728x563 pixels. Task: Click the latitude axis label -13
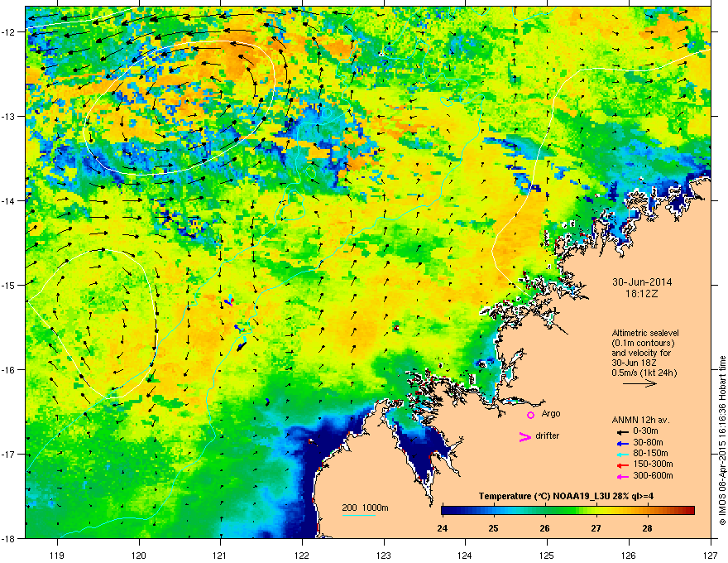pyautogui.click(x=9, y=116)
